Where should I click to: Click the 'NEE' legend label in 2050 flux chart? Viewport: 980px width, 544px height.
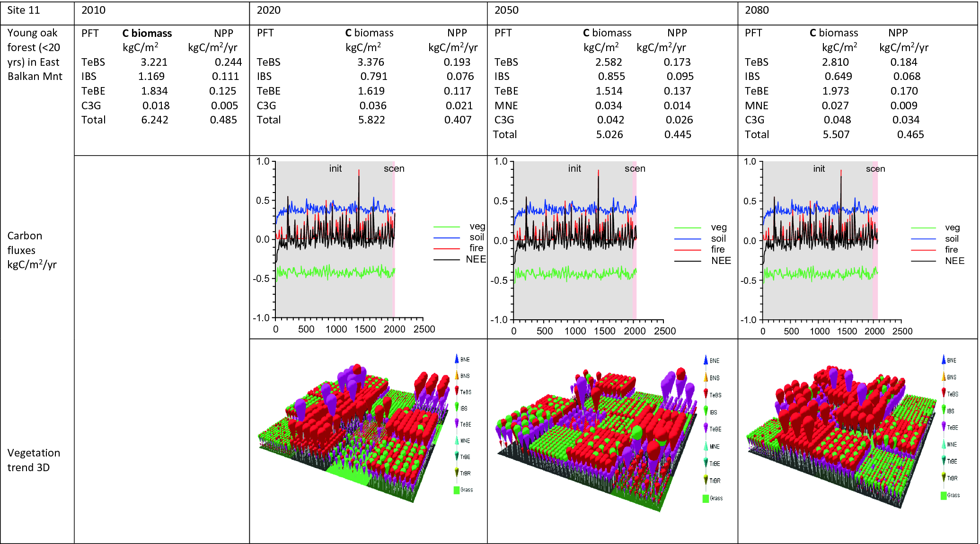click(x=721, y=260)
